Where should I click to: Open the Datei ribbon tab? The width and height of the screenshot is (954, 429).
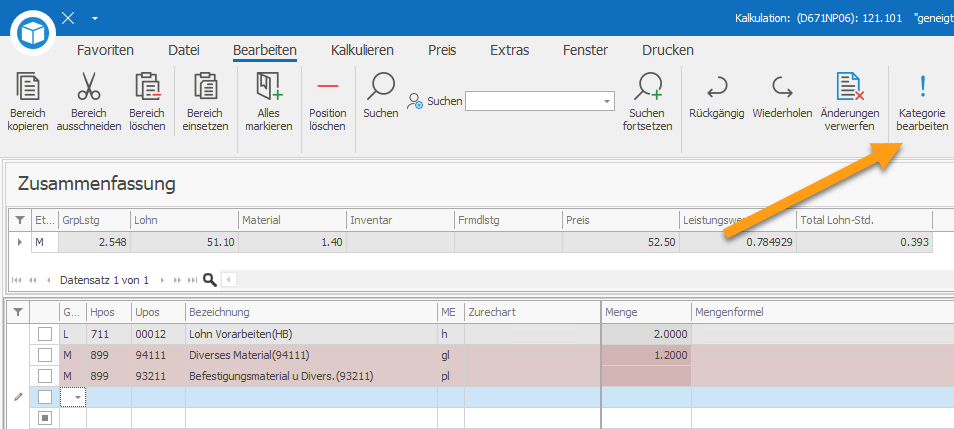(x=184, y=51)
